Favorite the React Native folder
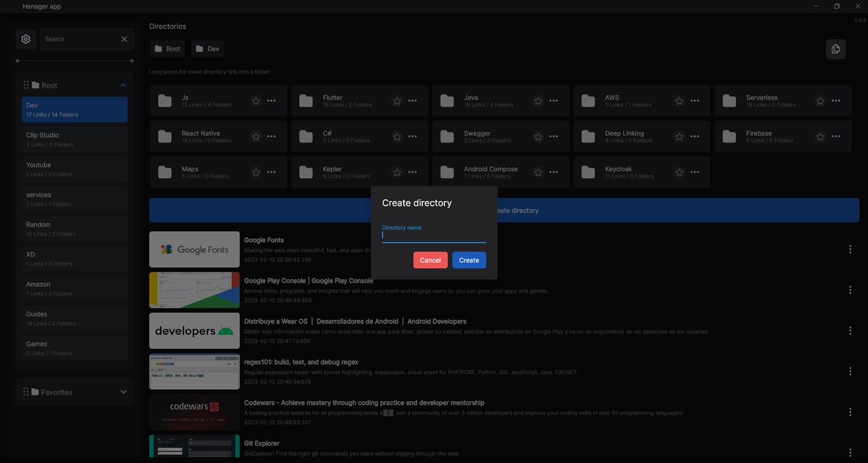Image resolution: width=868 pixels, height=463 pixels. pos(256,136)
